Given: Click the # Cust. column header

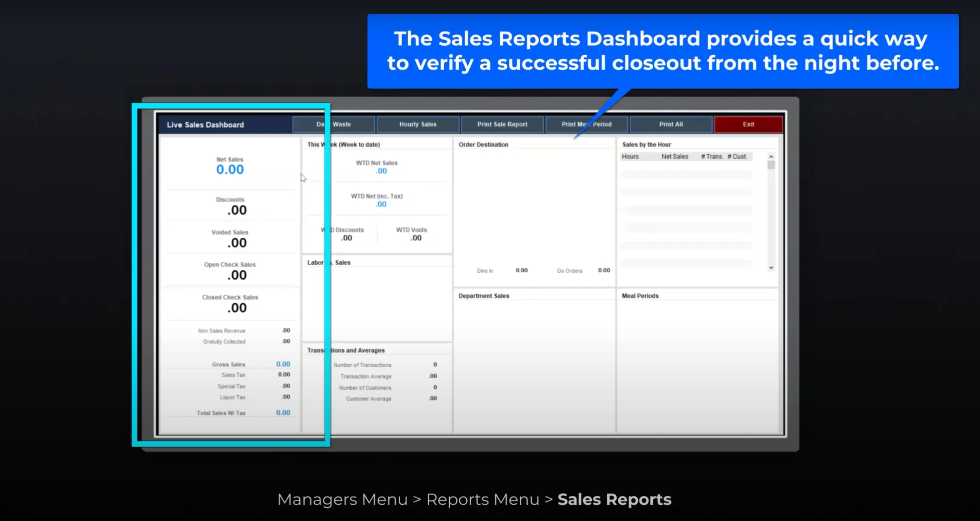Looking at the screenshot, I should (737, 157).
